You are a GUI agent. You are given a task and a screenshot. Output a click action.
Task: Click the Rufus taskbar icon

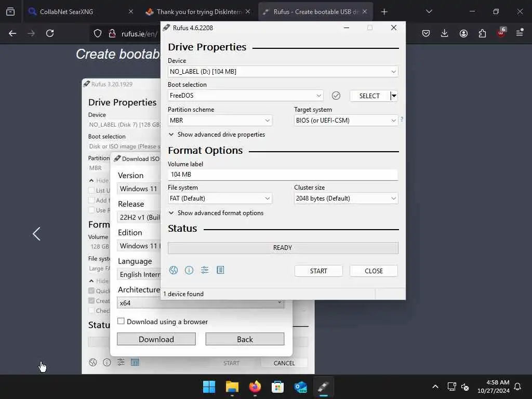point(323,387)
